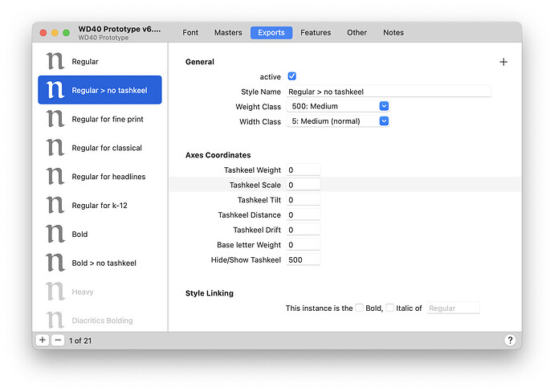Uncheck the active checkbox
Viewport: 554px width, 392px height.
click(292, 76)
